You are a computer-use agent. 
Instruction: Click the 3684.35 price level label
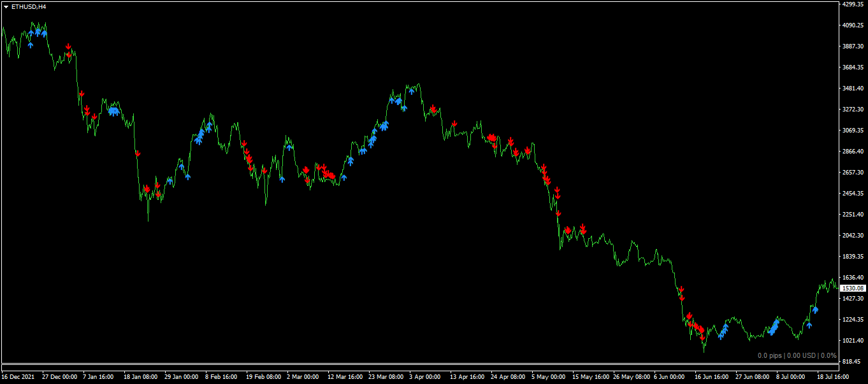pyautogui.click(x=853, y=68)
